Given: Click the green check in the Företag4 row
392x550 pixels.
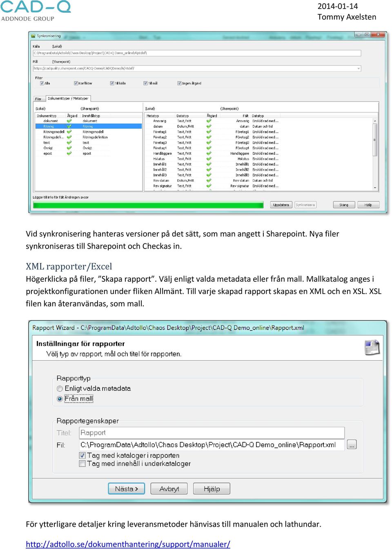Looking at the screenshot, I should tap(209, 148).
